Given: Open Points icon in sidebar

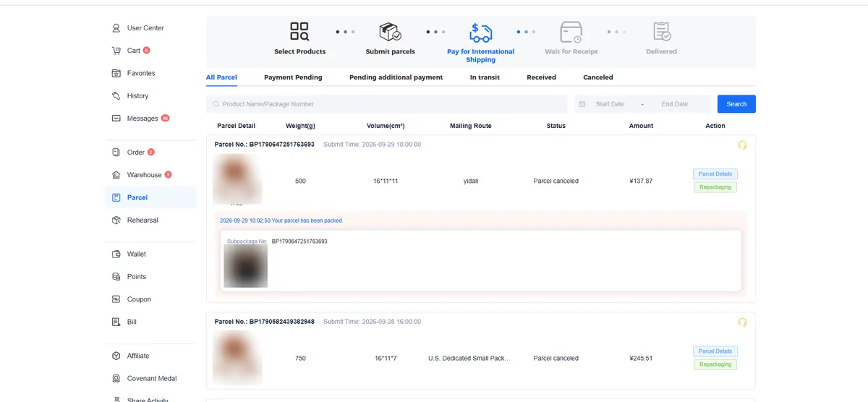Looking at the screenshot, I should point(116,277).
